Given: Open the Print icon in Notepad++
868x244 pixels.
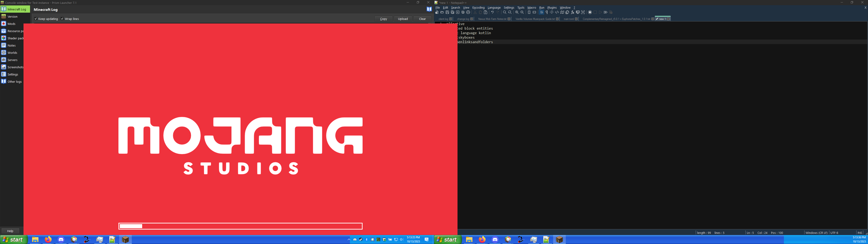Looking at the screenshot, I should (468, 12).
